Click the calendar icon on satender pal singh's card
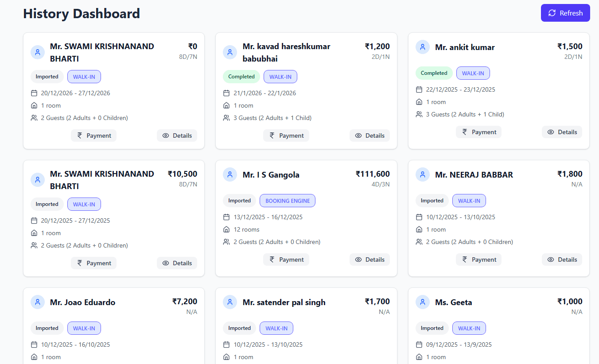 pos(226,345)
